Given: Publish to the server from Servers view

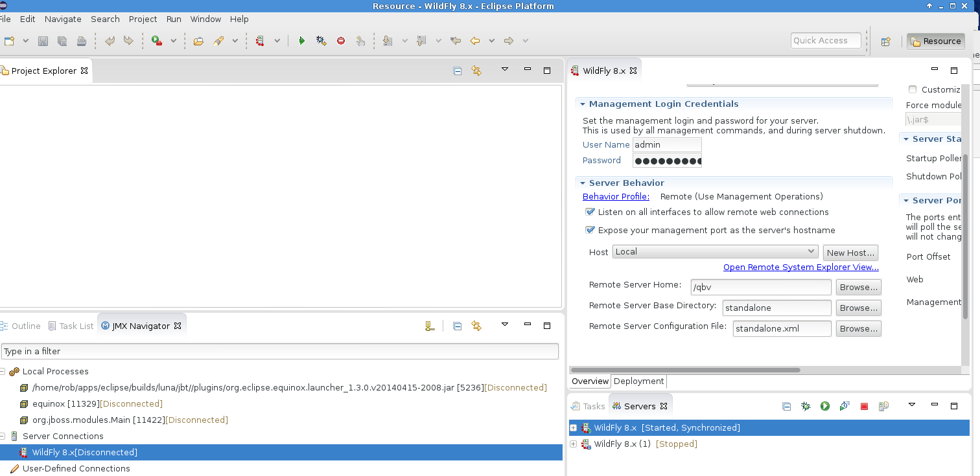Looking at the screenshot, I should 883,407.
